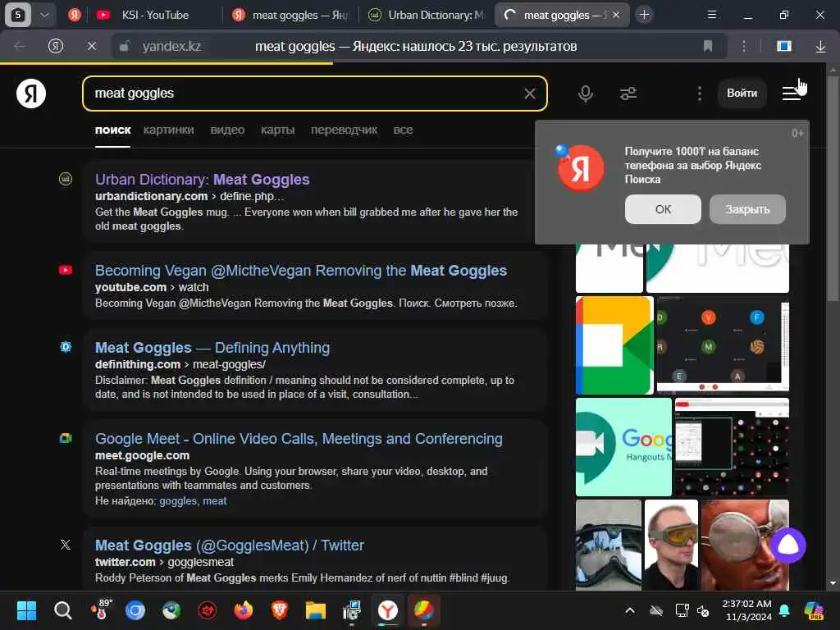Open the downloads arrow icon
The width and height of the screenshot is (840, 630).
click(820, 47)
